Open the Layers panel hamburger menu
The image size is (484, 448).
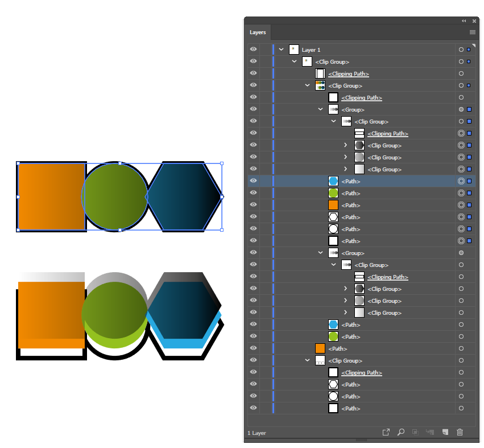pos(472,32)
